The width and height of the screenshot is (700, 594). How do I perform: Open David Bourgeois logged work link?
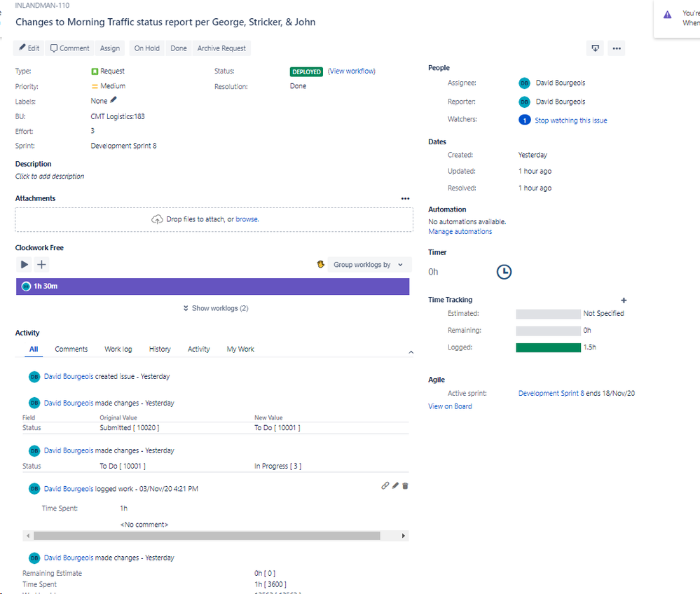pos(69,489)
